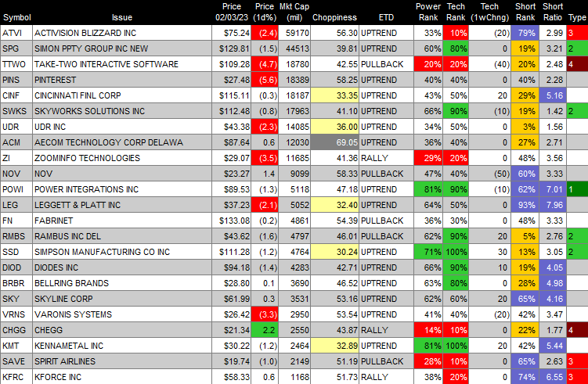
Task: Select the Short Ratio column header
Action: pos(552,12)
